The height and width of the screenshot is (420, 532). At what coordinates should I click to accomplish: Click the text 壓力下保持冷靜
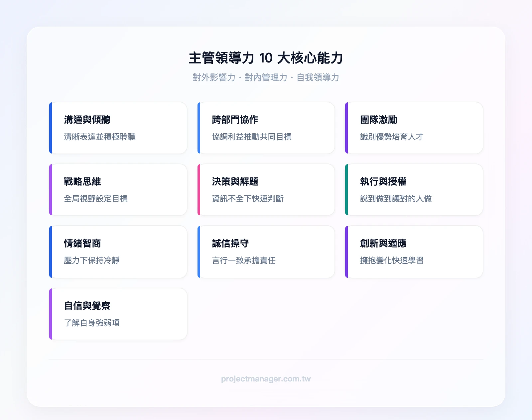point(92,261)
